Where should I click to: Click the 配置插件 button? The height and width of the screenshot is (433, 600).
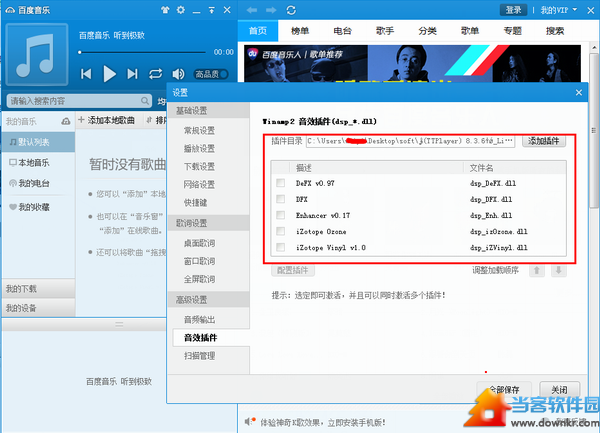click(293, 270)
